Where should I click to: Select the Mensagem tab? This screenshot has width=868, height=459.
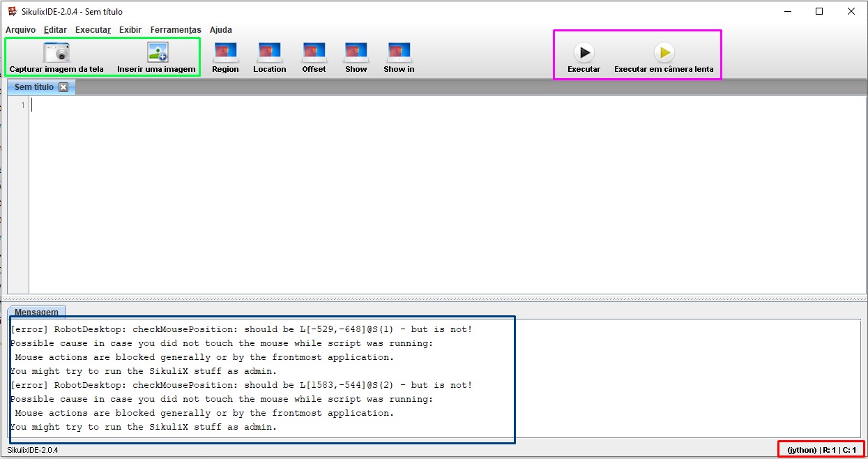coord(36,313)
